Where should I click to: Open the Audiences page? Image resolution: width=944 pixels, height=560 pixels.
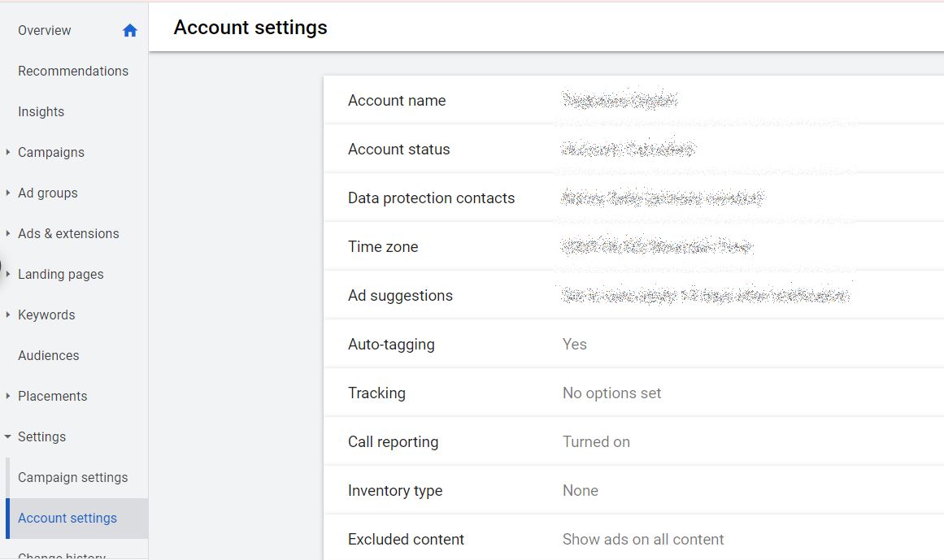point(48,355)
